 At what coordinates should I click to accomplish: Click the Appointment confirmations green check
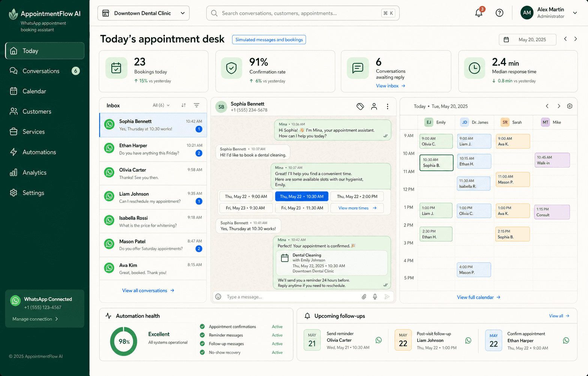pos(202,327)
